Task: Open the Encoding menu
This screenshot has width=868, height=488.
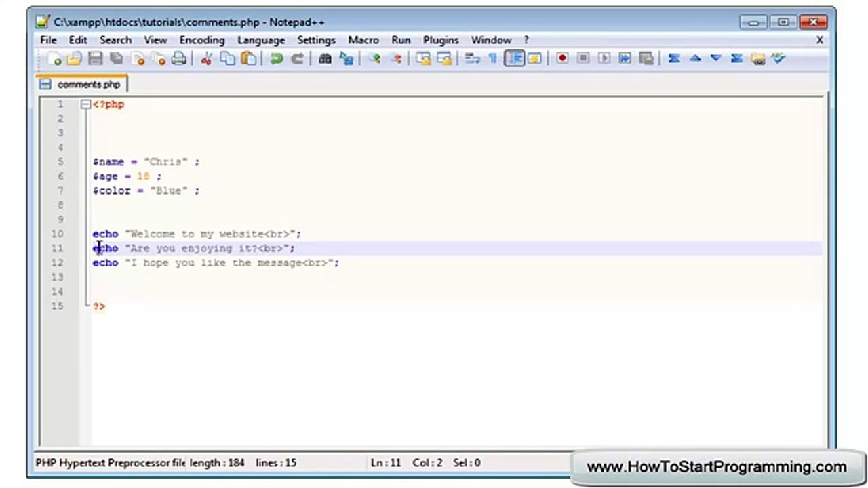Action: [202, 40]
